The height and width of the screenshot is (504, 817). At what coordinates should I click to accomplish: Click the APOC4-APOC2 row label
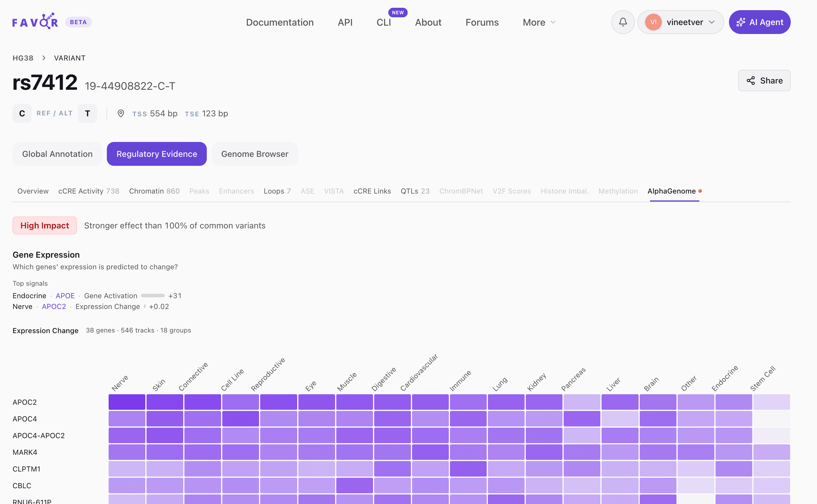(39, 435)
